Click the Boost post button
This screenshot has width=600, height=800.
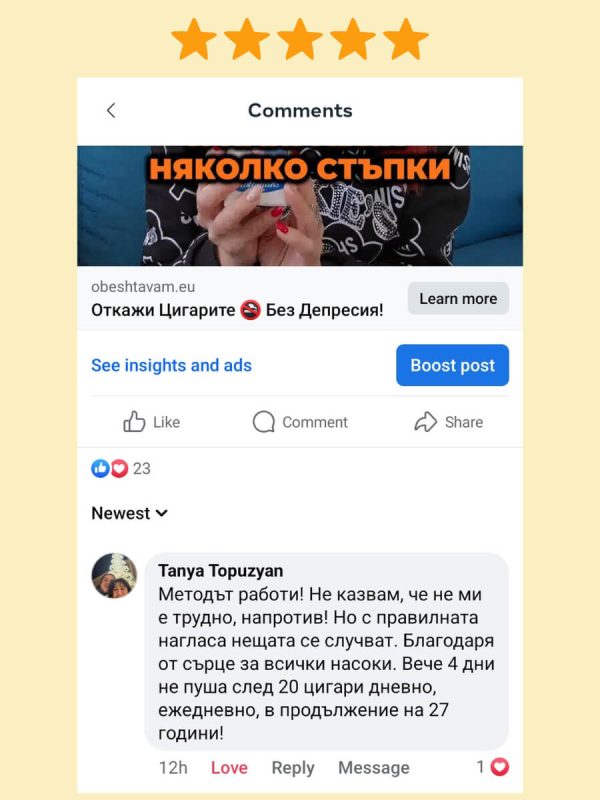pos(453,365)
